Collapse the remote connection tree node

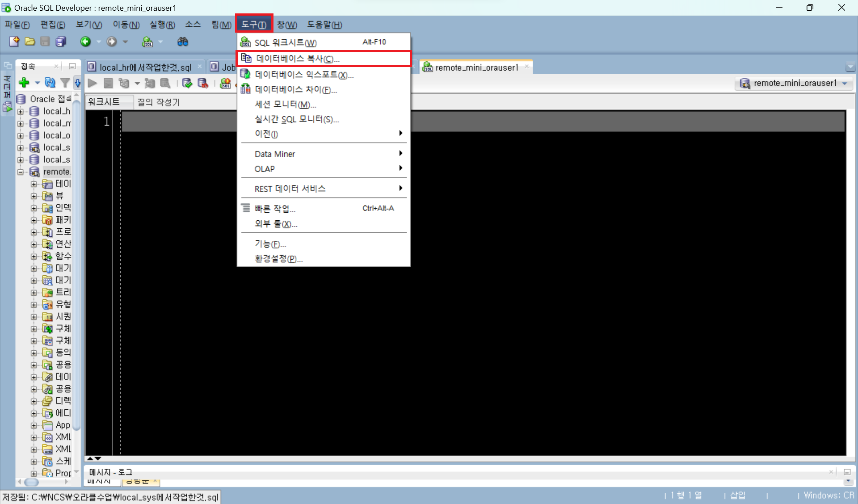[x=21, y=172]
